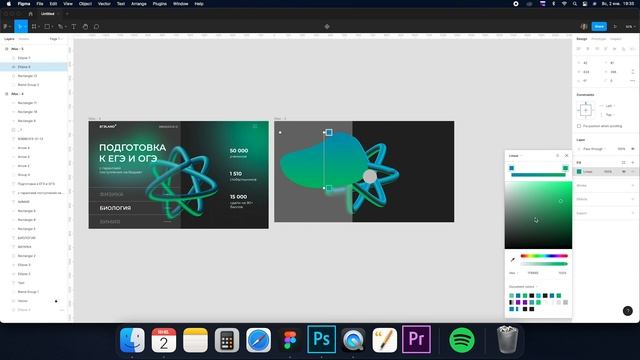Add a new fill with plus icon
The image size is (640, 360).
point(633,162)
